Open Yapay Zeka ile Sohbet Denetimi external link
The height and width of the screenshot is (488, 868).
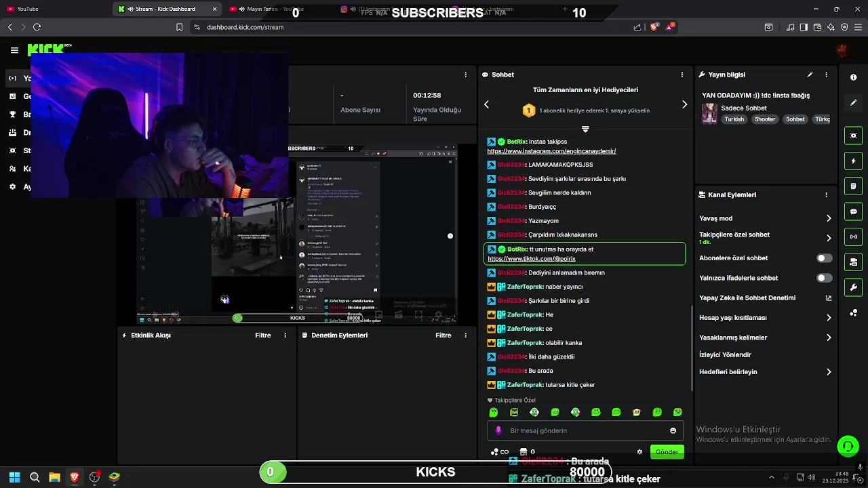829,298
